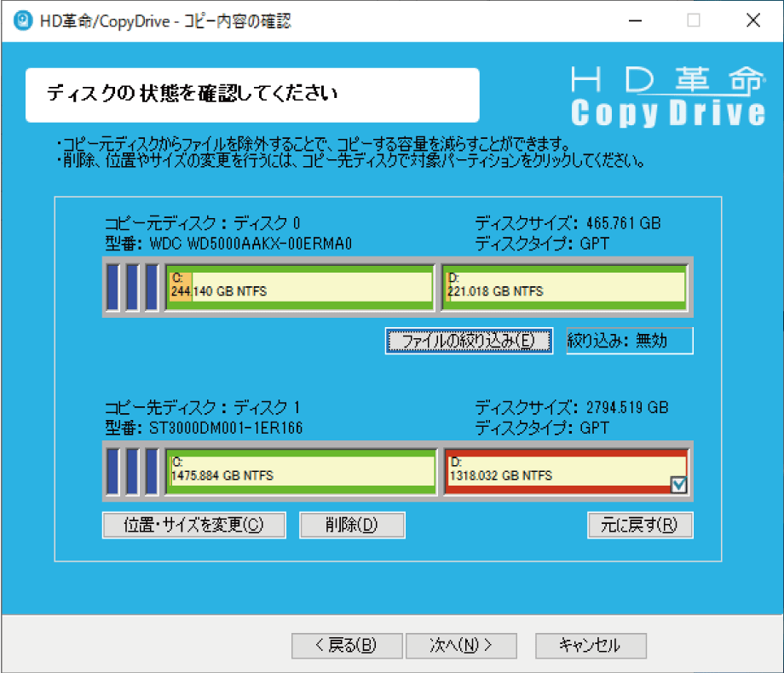784x673 pixels.
Task: Select first small blue partition on destination disk
Action: click(113, 471)
